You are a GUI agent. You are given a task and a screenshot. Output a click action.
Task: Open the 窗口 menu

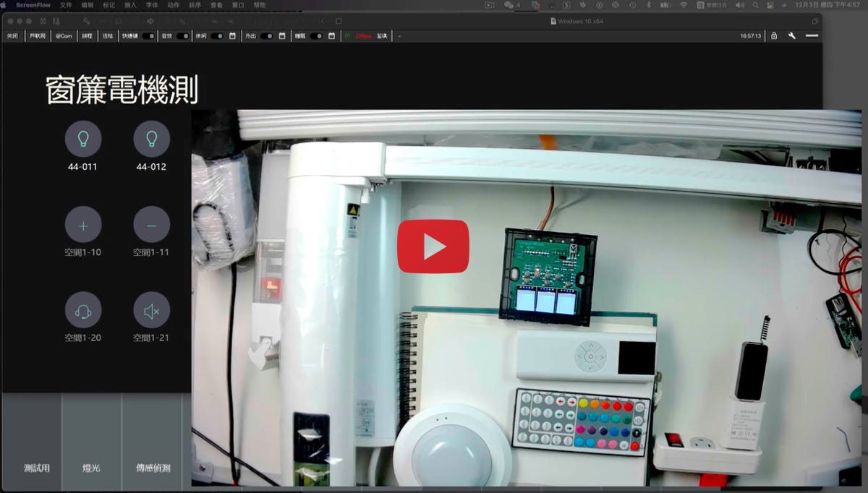coord(238,4)
